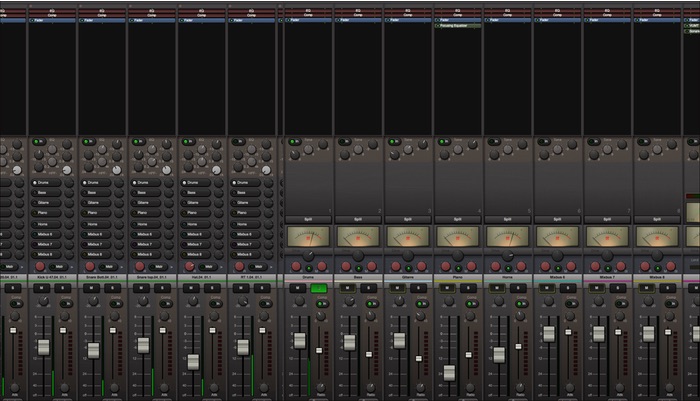Click the VU meter on Bass bus
700x401 pixels.
358,237
